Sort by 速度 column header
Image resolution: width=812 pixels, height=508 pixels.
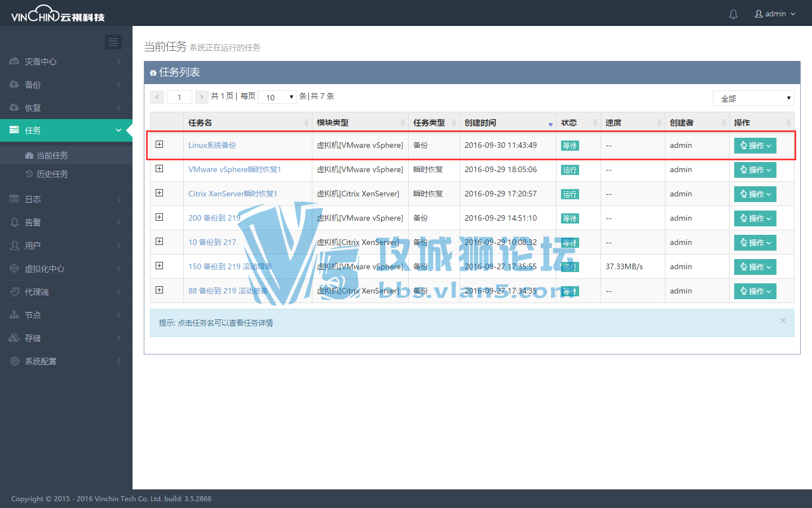point(633,122)
